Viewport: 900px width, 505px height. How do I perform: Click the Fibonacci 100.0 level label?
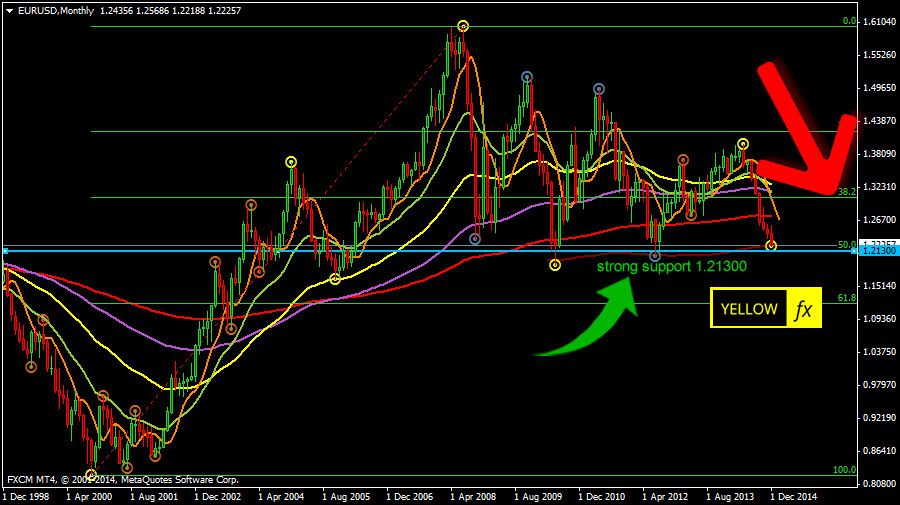pyautogui.click(x=845, y=470)
